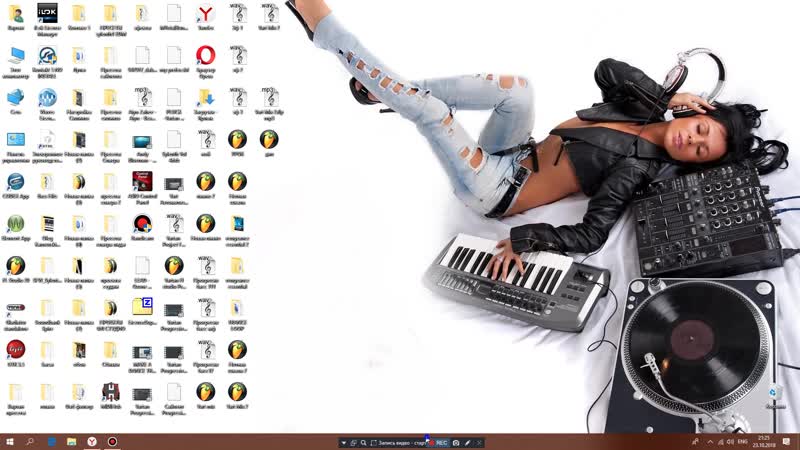
Task: Launch the Opera browser desktop shortcut
Action: click(206, 56)
